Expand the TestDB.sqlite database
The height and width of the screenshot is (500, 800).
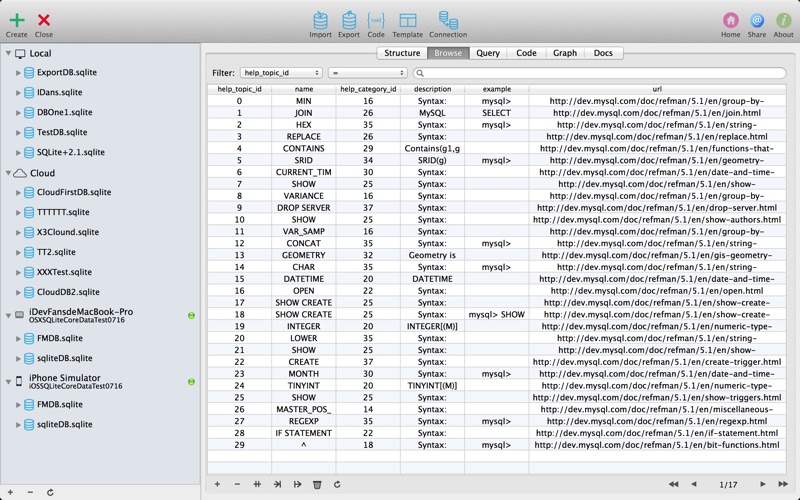pyautogui.click(x=18, y=133)
